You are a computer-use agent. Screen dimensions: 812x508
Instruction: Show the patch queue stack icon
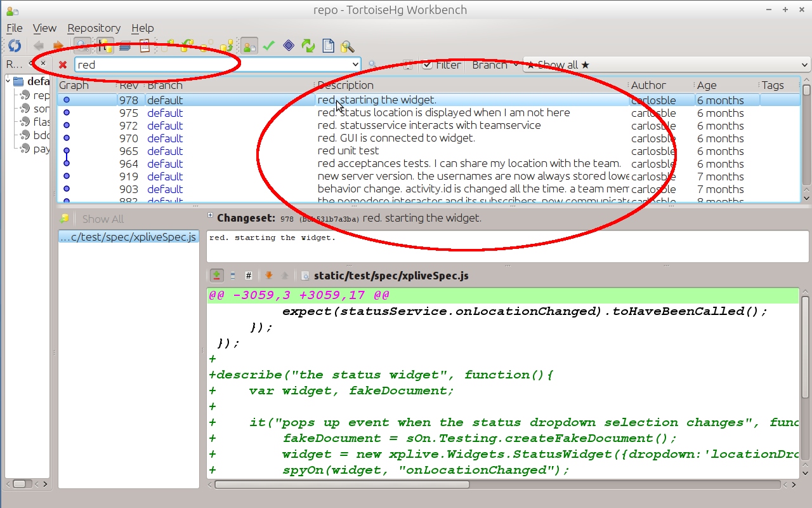(125, 46)
